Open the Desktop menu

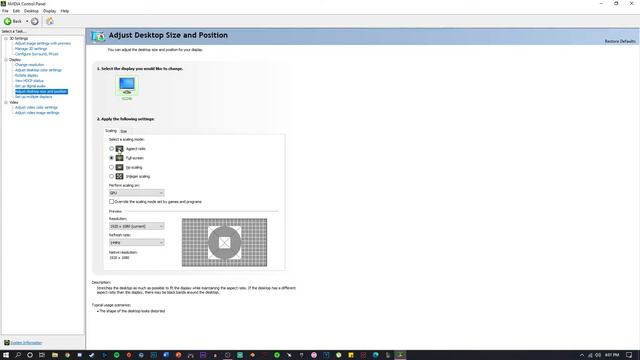click(31, 11)
